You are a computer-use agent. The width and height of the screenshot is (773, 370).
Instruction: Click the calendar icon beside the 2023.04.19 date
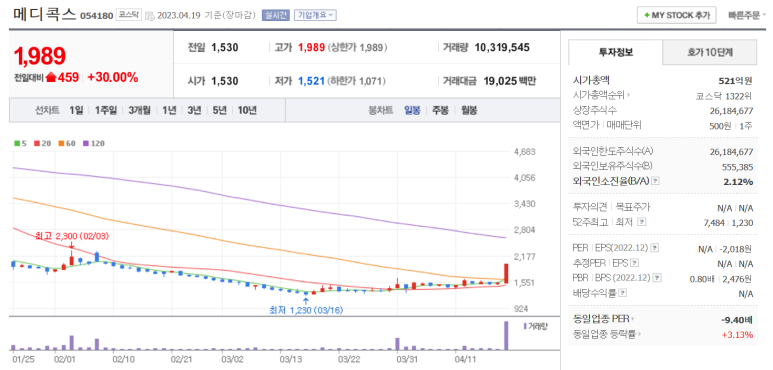[x=150, y=15]
